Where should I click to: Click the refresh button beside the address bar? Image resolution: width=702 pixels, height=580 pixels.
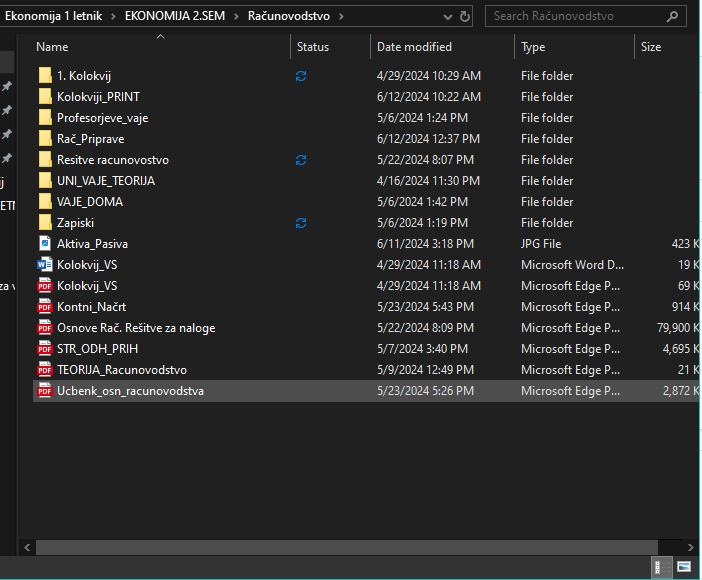pos(464,16)
